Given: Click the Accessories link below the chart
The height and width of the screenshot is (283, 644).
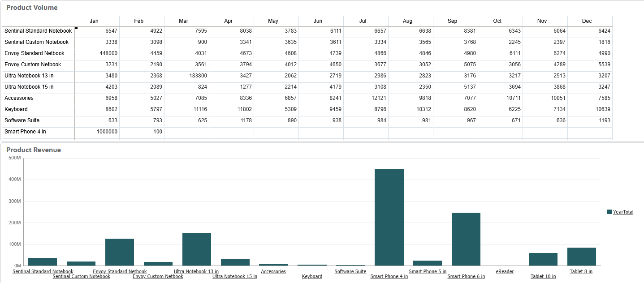Looking at the screenshot, I should coord(273,271).
